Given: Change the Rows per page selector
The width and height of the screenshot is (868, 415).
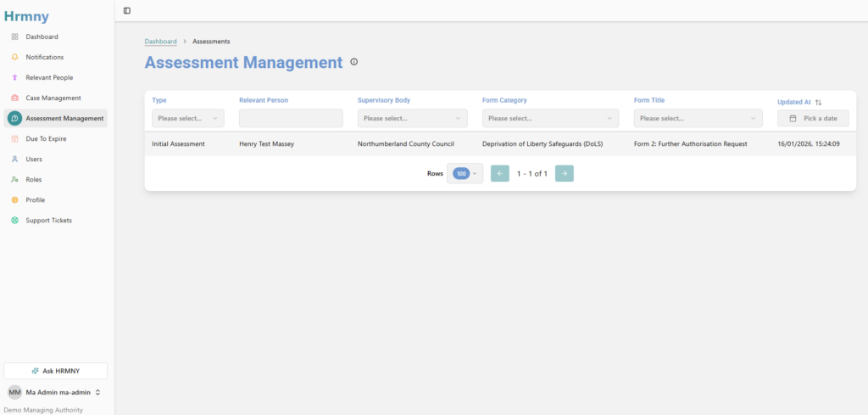Looking at the screenshot, I should [465, 173].
